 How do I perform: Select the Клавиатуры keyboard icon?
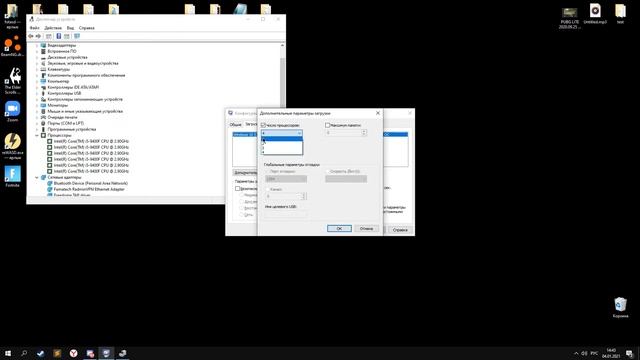click(43, 69)
